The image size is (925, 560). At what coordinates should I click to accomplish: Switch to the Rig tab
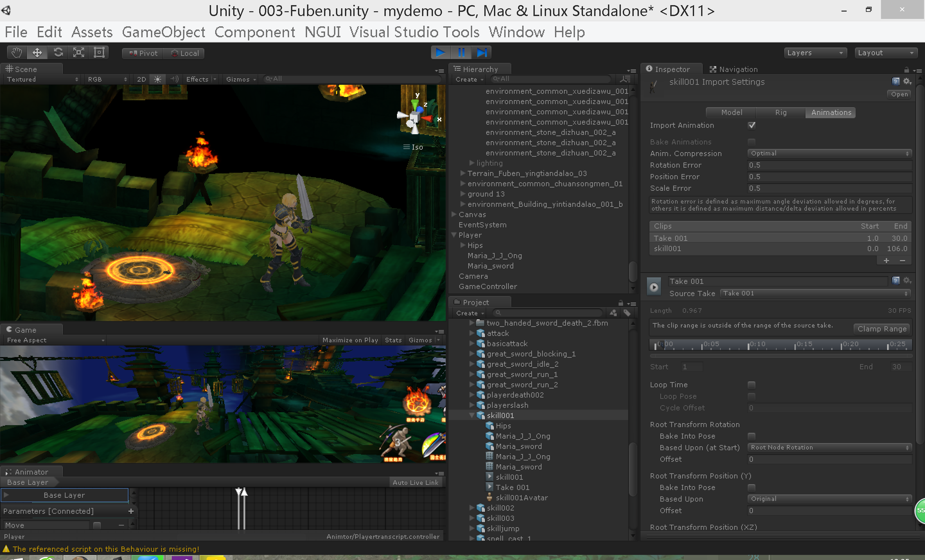780,113
